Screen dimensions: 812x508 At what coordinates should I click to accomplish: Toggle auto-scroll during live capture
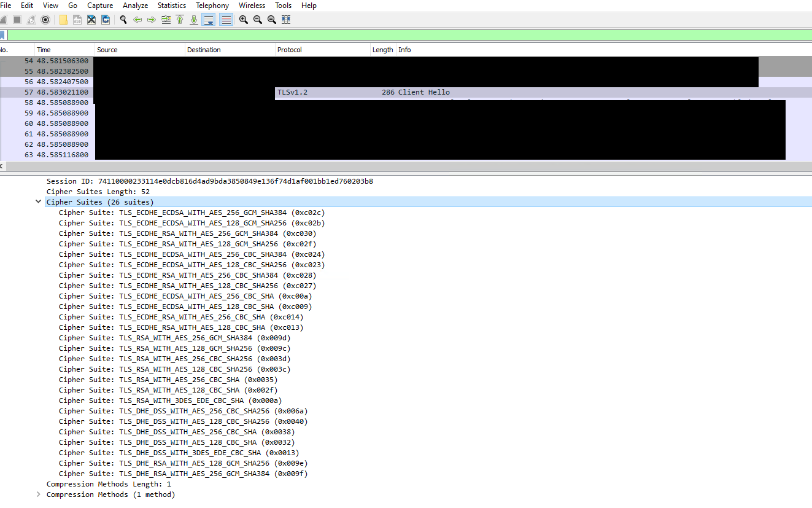[x=209, y=20]
